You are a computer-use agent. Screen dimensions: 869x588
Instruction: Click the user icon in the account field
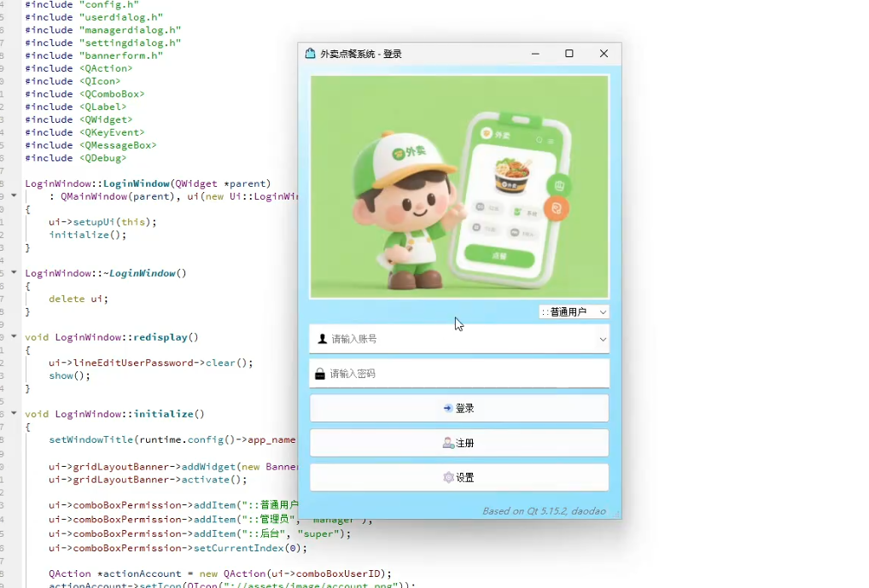(319, 339)
